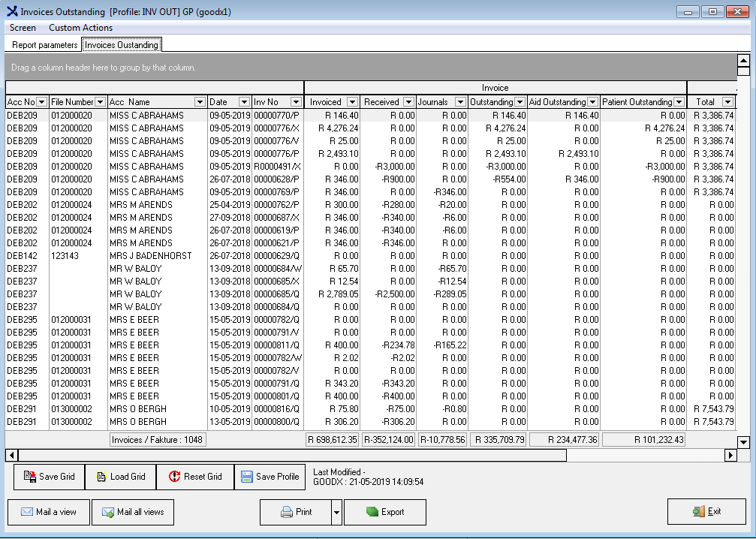Click the Load Grid button icon

click(101, 477)
